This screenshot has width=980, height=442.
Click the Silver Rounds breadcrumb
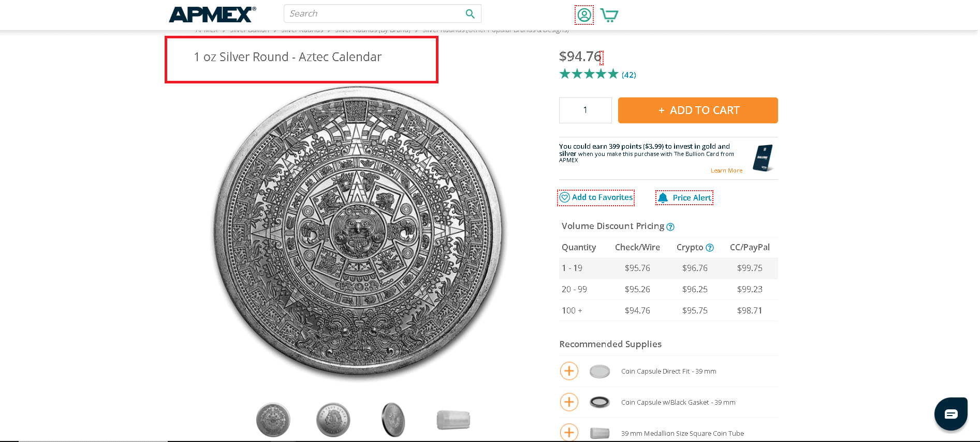tap(301, 30)
